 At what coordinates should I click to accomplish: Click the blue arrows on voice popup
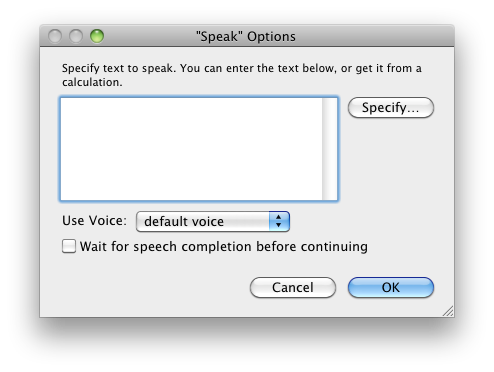point(279,221)
